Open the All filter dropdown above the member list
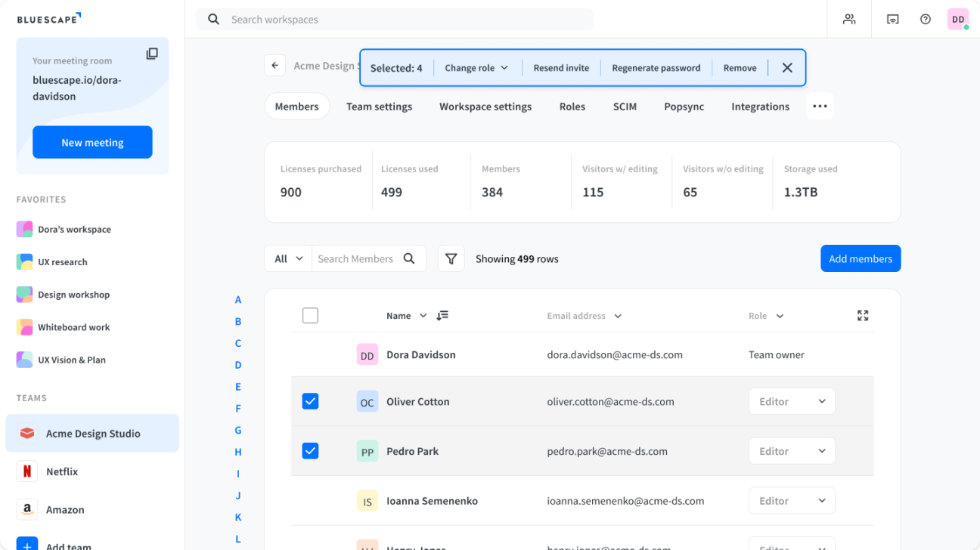 [x=287, y=258]
